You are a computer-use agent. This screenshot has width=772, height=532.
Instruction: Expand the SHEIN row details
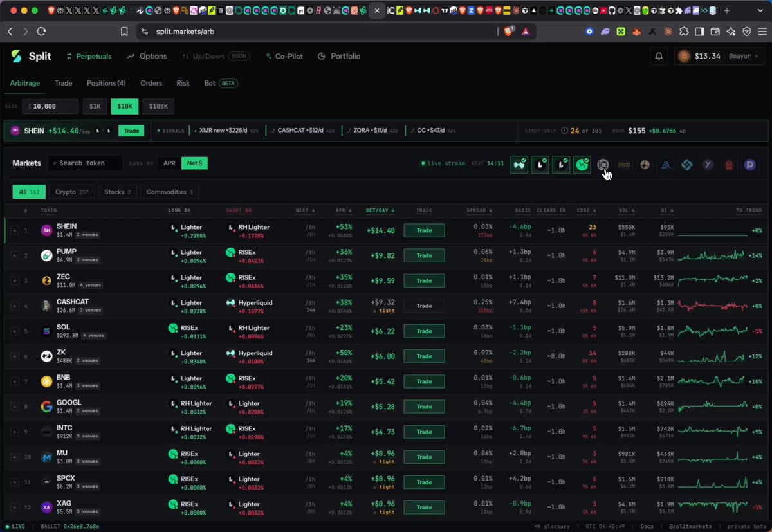pyautogui.click(x=14, y=230)
